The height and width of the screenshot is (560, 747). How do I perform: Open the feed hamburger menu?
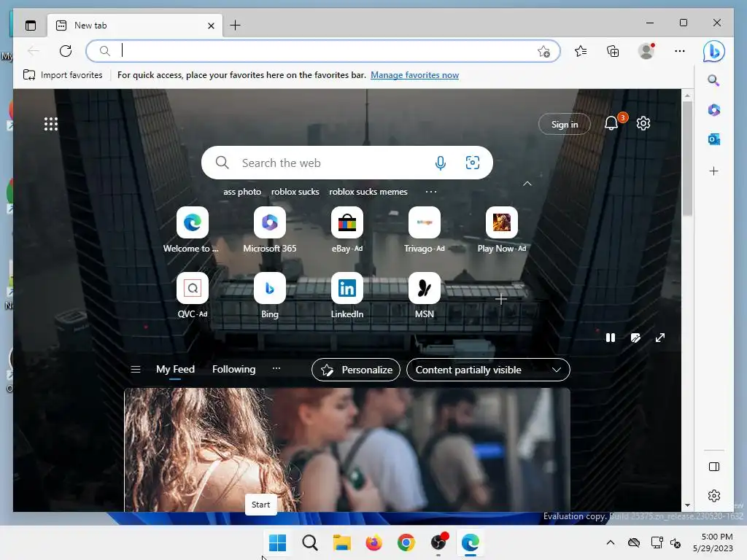coord(135,370)
